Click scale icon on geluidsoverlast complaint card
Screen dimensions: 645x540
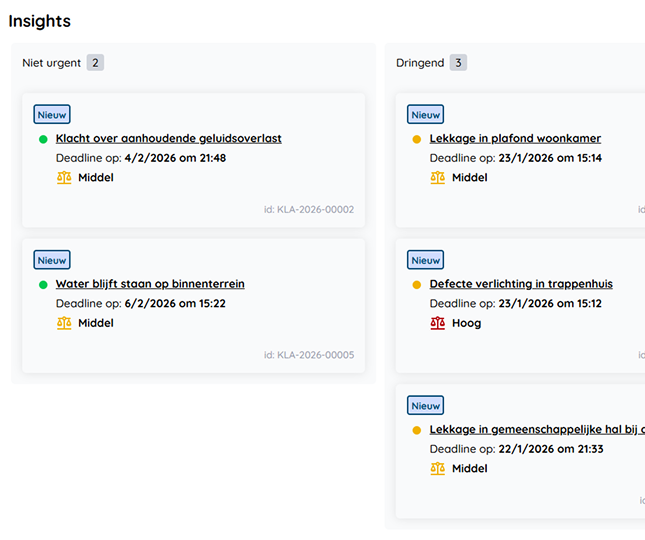[64, 178]
